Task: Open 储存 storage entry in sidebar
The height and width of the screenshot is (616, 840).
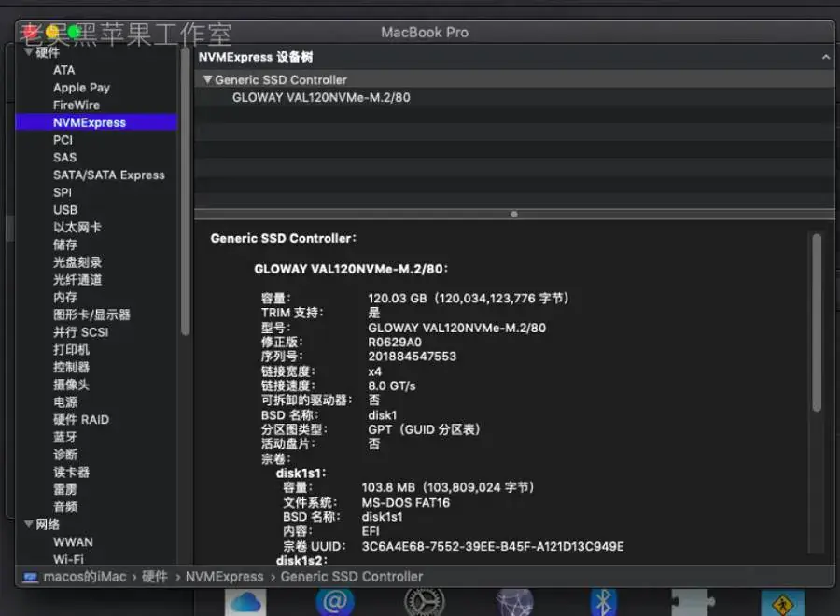Action: pyautogui.click(x=65, y=245)
